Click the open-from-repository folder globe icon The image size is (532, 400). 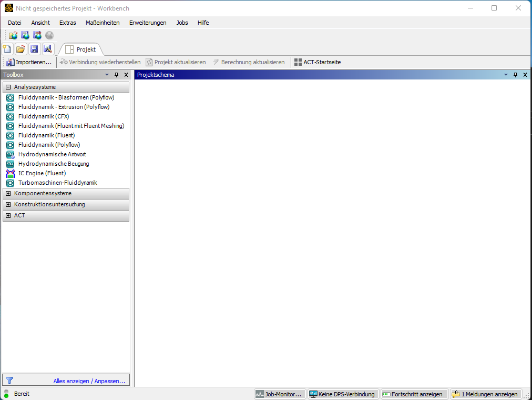[x=13, y=35]
